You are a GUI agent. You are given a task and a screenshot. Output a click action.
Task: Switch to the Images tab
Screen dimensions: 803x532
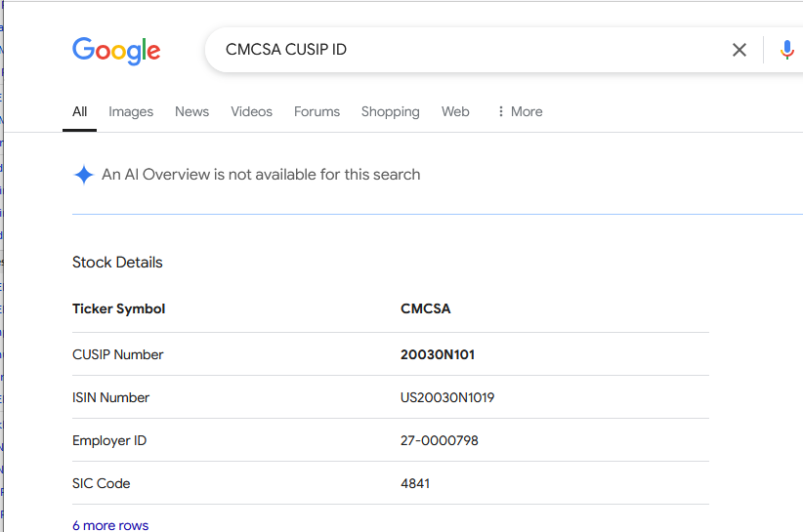[131, 111]
